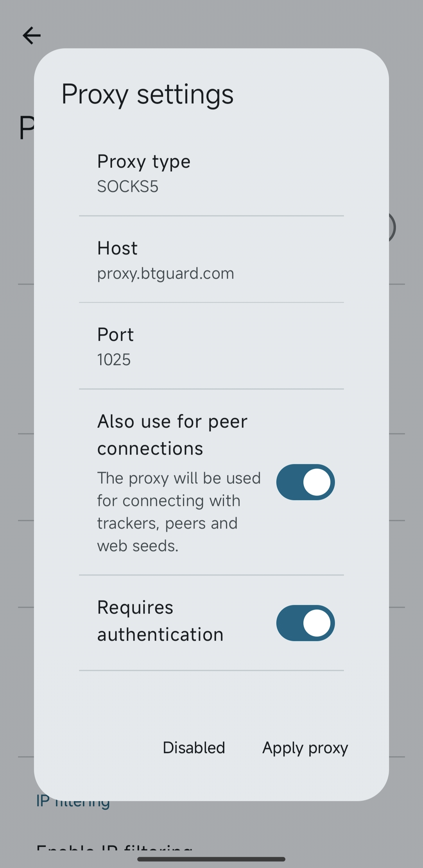Edit the 1025 port value

[114, 360]
